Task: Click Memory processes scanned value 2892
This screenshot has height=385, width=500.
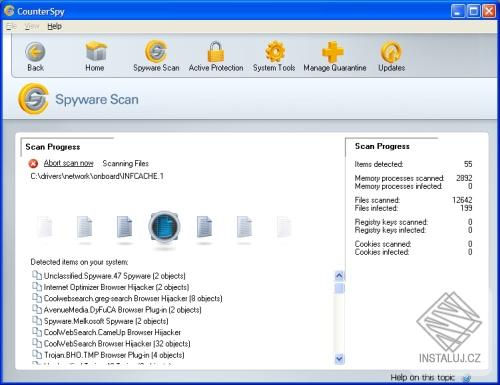Action: pos(464,178)
